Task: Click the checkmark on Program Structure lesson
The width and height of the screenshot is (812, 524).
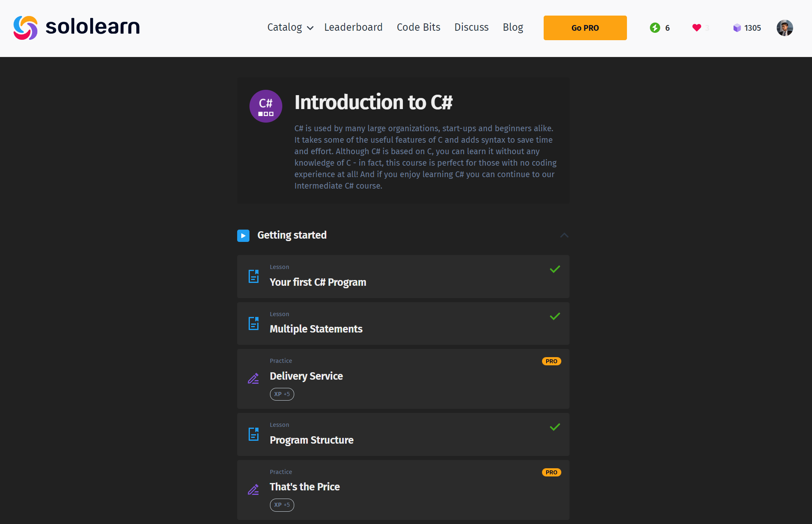Action: pyautogui.click(x=555, y=427)
